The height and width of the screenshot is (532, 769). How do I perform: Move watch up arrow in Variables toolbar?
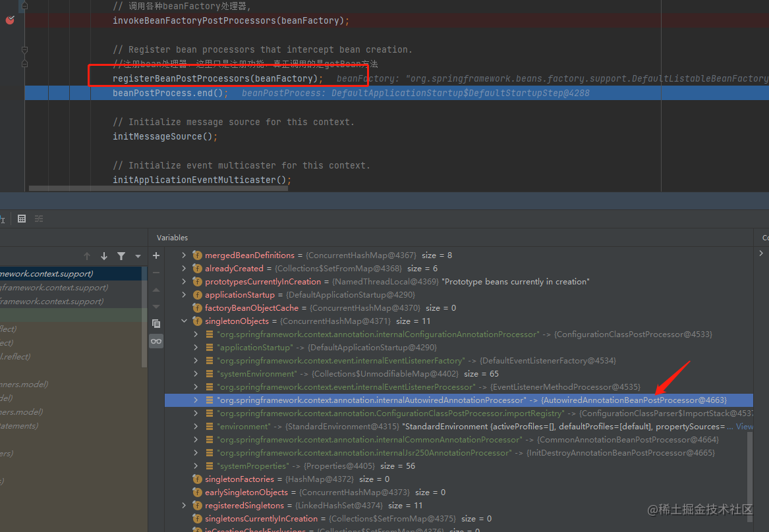point(156,290)
